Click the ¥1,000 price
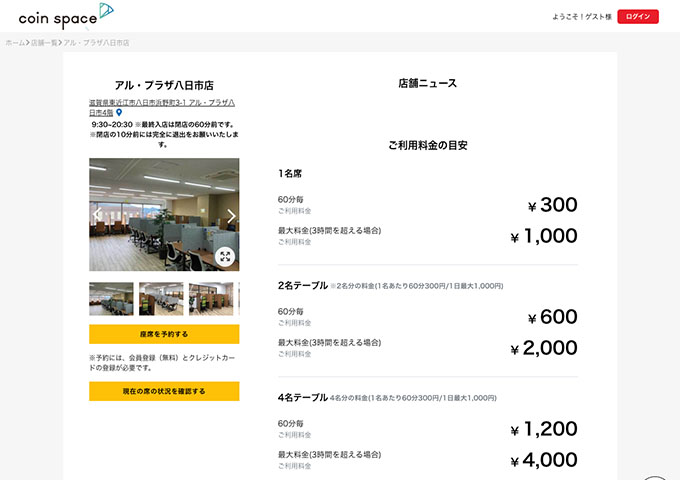 tap(544, 236)
